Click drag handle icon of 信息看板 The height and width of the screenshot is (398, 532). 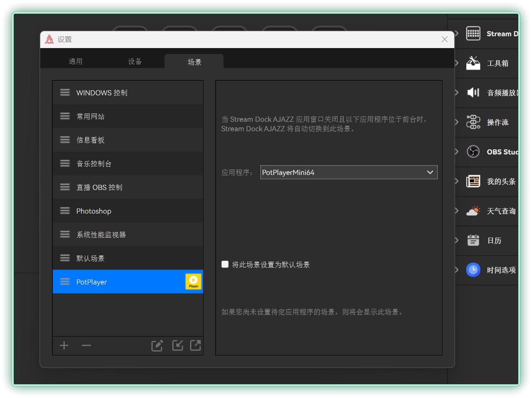click(65, 140)
